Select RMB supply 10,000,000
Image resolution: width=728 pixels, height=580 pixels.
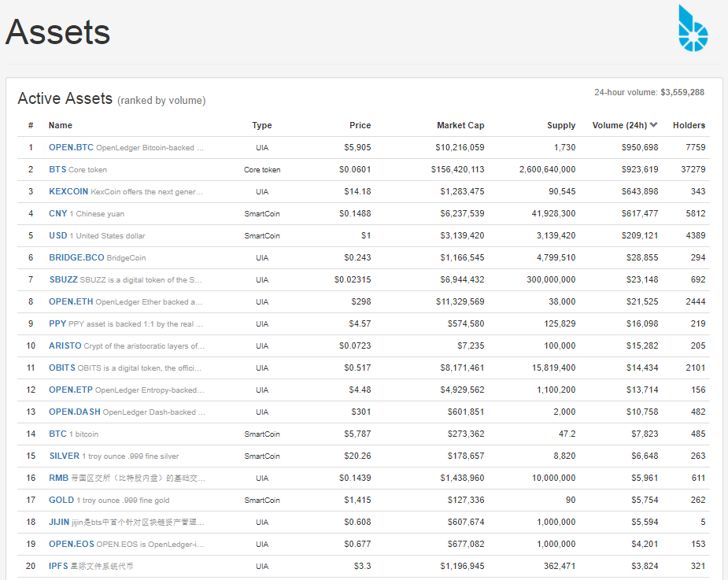tap(554, 478)
